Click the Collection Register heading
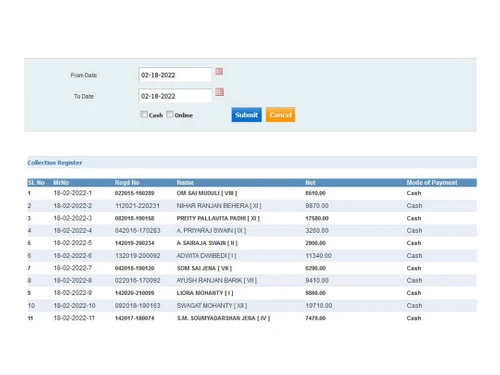 [x=55, y=163]
